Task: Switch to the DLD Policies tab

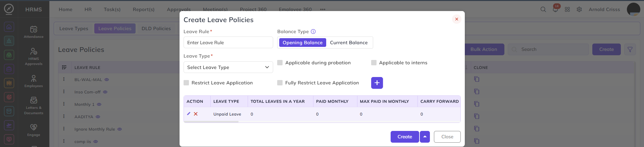Action: pos(156,28)
